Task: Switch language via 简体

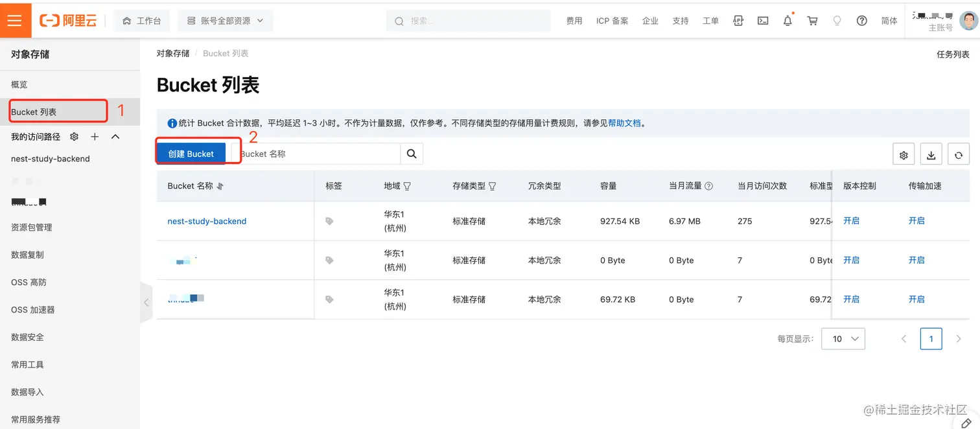Action: 889,21
